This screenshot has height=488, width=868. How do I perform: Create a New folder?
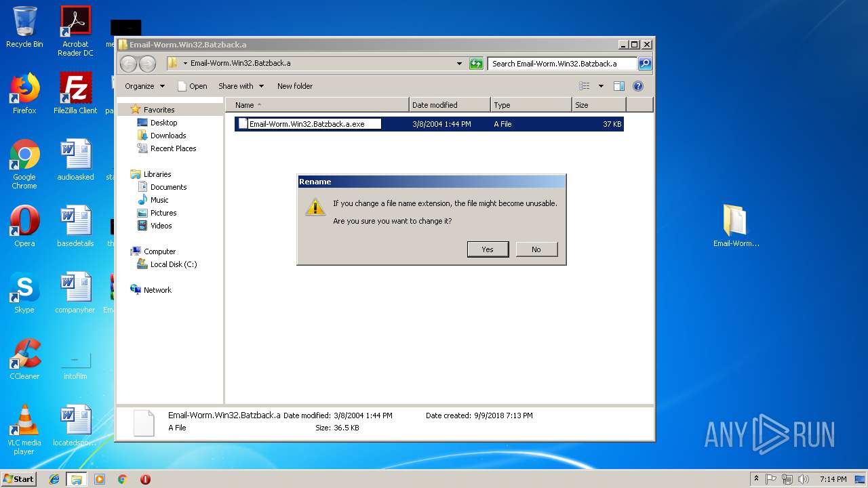point(295,86)
